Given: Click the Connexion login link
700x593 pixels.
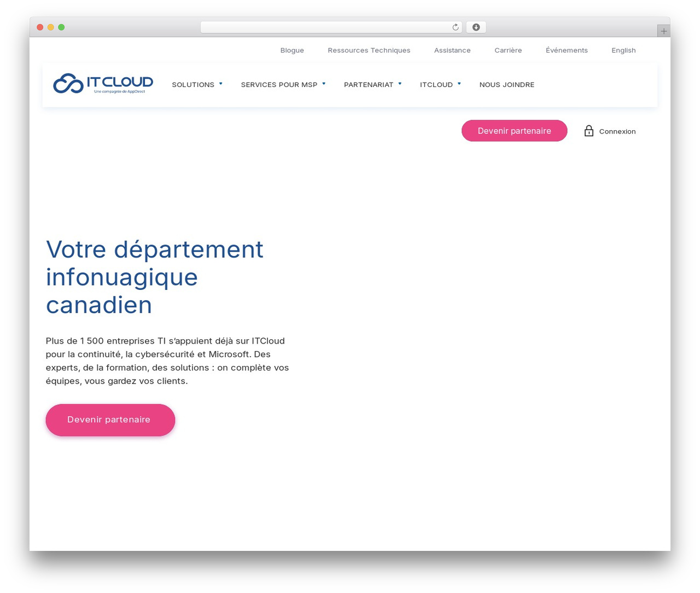Looking at the screenshot, I should [x=617, y=131].
